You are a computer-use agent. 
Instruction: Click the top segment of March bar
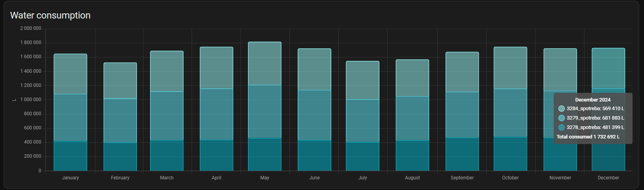(x=167, y=71)
